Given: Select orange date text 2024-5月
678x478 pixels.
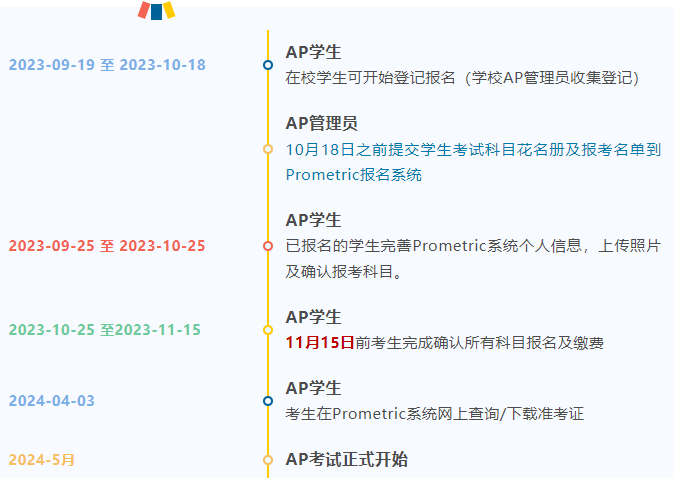Looking at the screenshot, I should (x=42, y=459).
